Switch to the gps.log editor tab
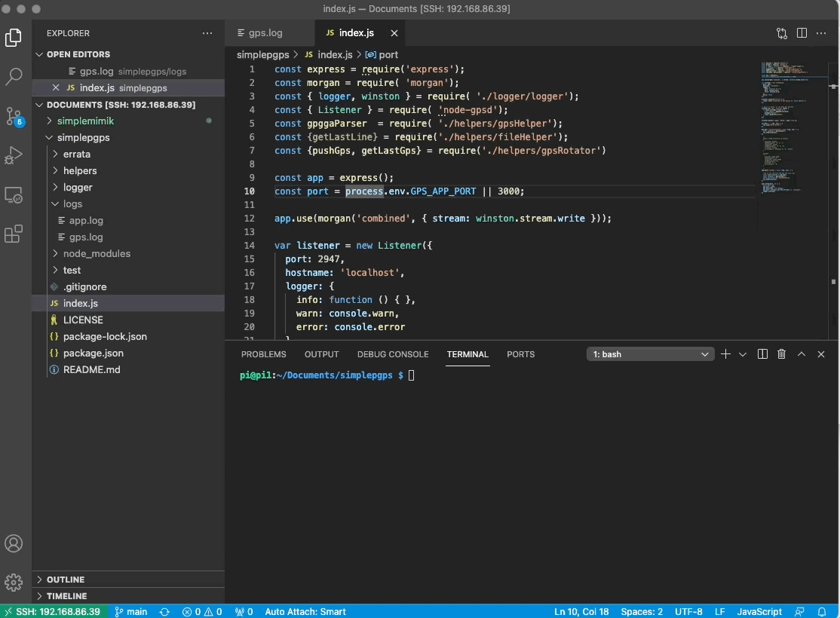This screenshot has width=840, height=618. pyautogui.click(x=265, y=33)
